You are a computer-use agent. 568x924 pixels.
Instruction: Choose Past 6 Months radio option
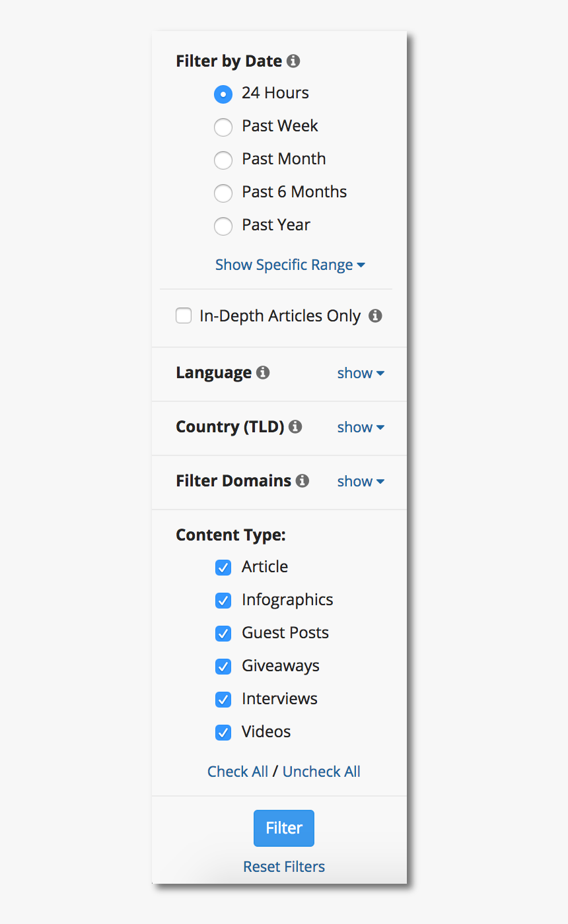223,193
